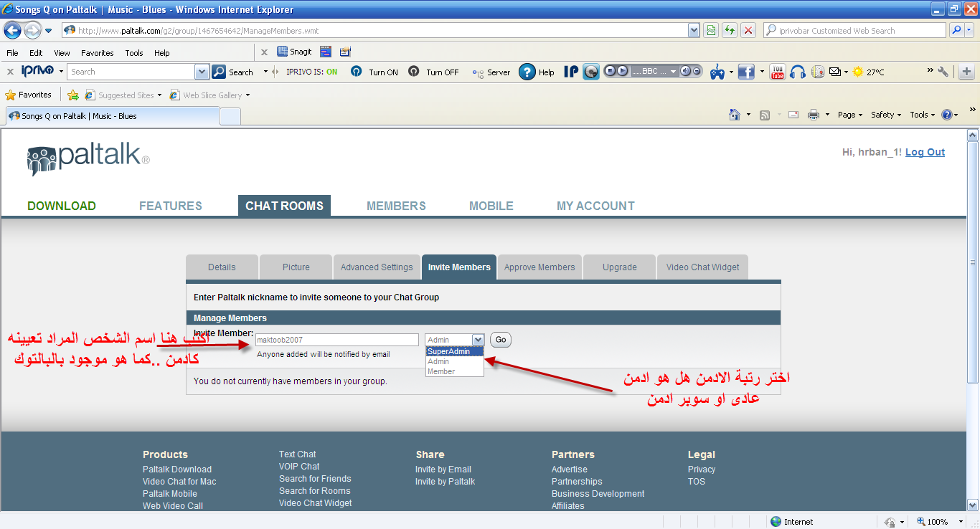This screenshot has height=529, width=980.
Task: Click the Print icon in command bar
Action: click(814, 115)
